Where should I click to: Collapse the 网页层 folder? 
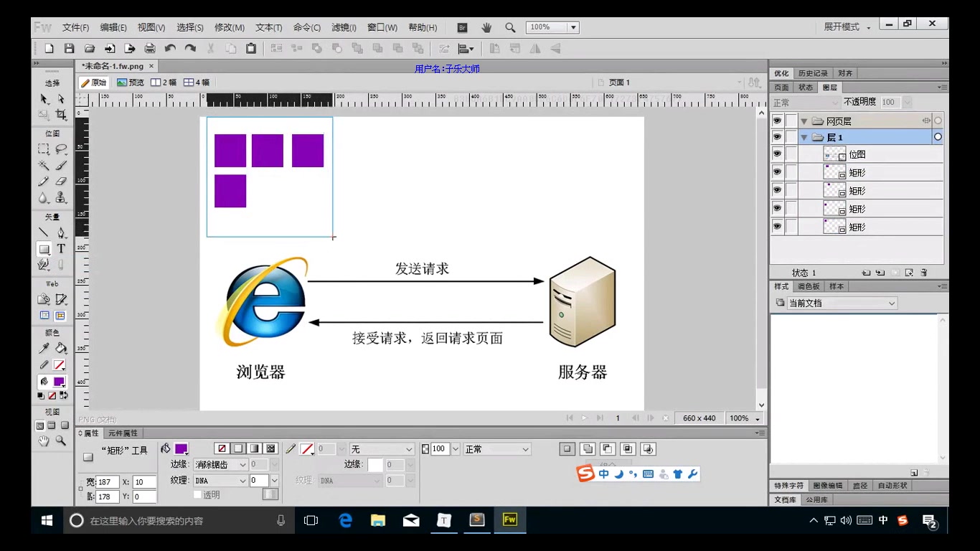[804, 121]
